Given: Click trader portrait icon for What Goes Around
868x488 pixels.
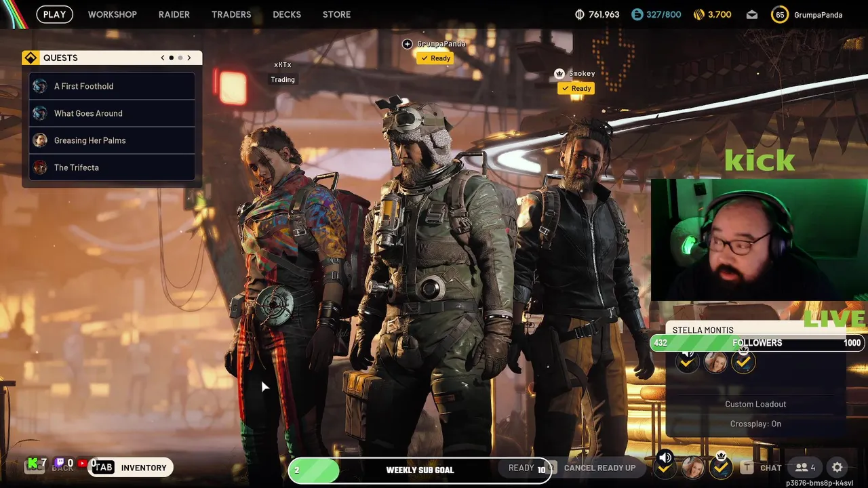Looking at the screenshot, I should (x=40, y=113).
